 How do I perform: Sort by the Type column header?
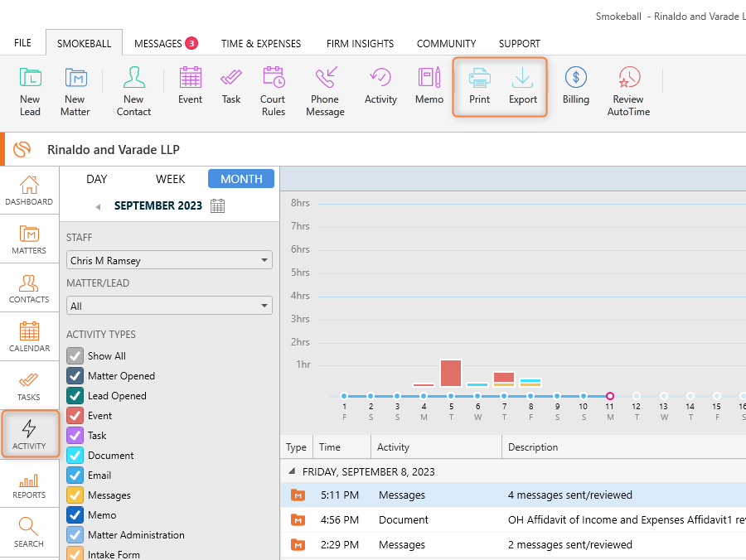[296, 447]
